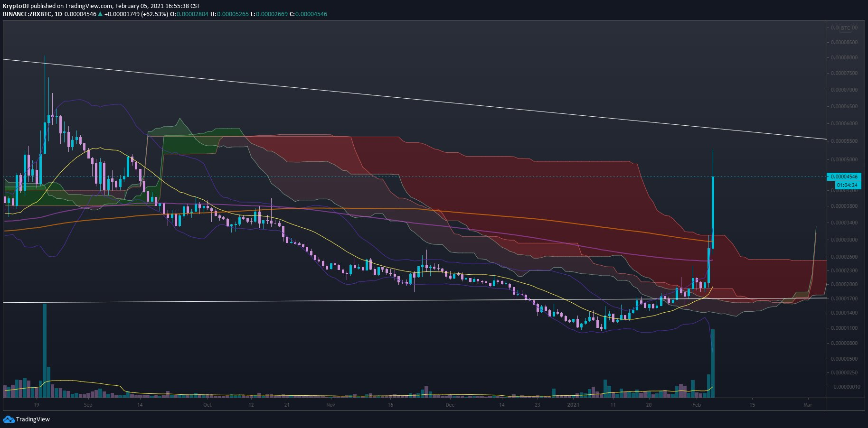
Task: Click the Nov label on the time axis
Action: point(331,405)
